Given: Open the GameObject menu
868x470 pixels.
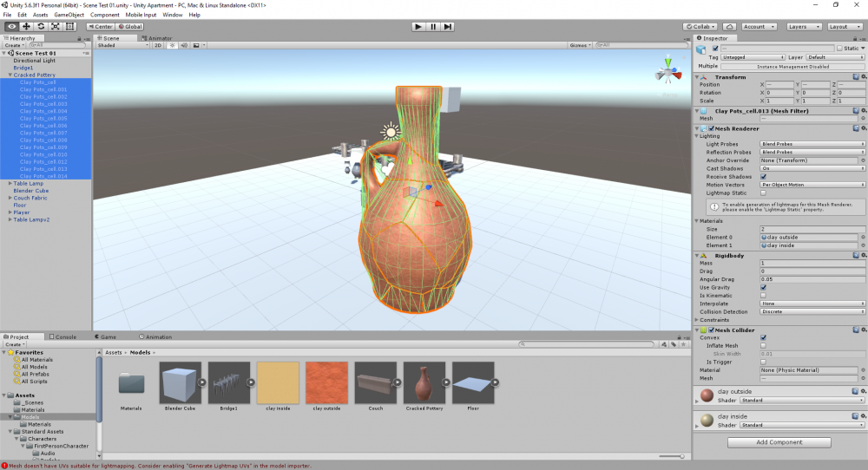Looking at the screenshot, I should [x=69, y=15].
